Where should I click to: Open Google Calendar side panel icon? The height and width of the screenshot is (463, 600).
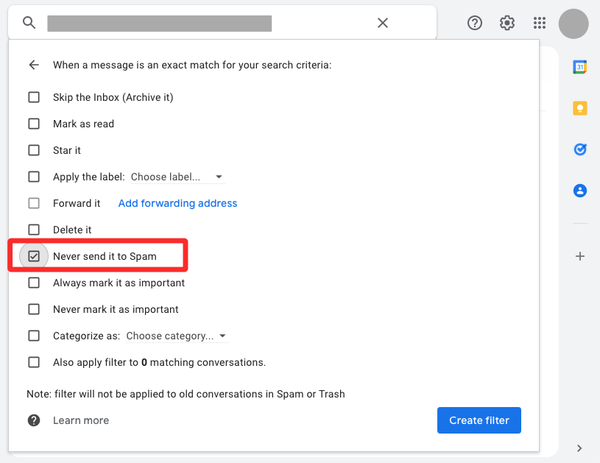point(580,67)
